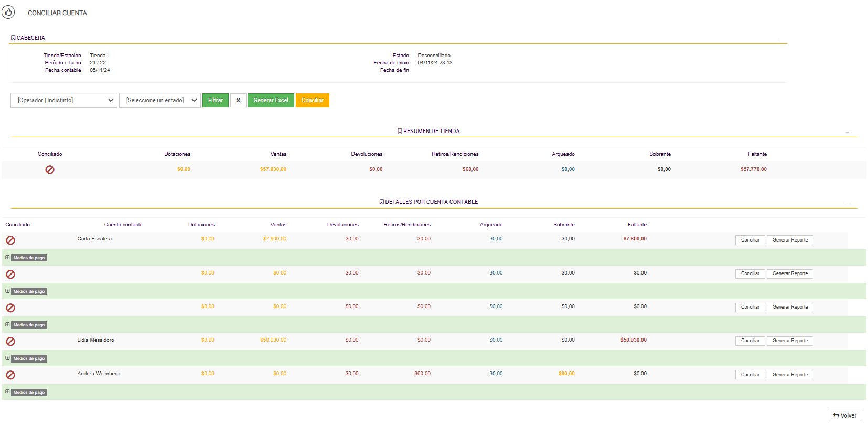Click the Volver back button
The width and height of the screenshot is (868, 427).
coord(844,415)
